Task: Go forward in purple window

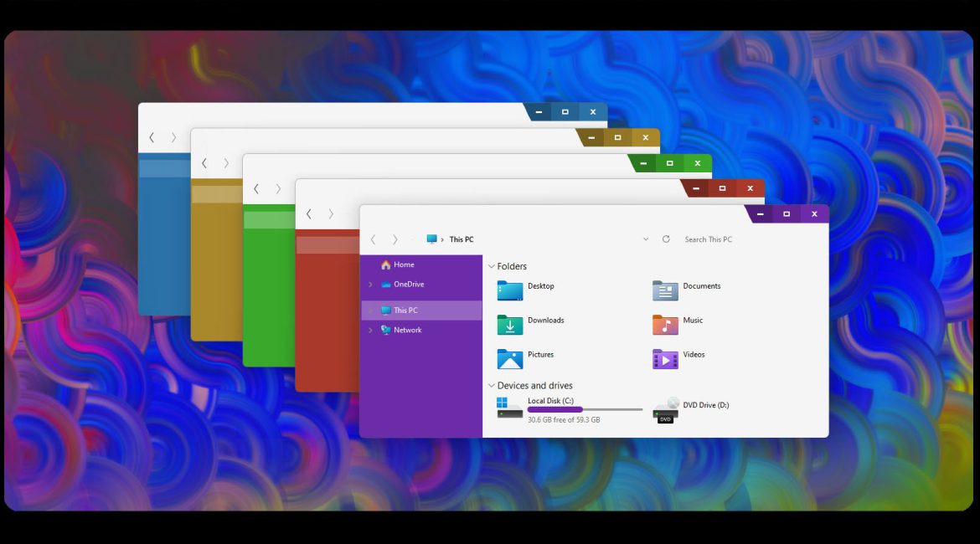Action: pos(395,239)
